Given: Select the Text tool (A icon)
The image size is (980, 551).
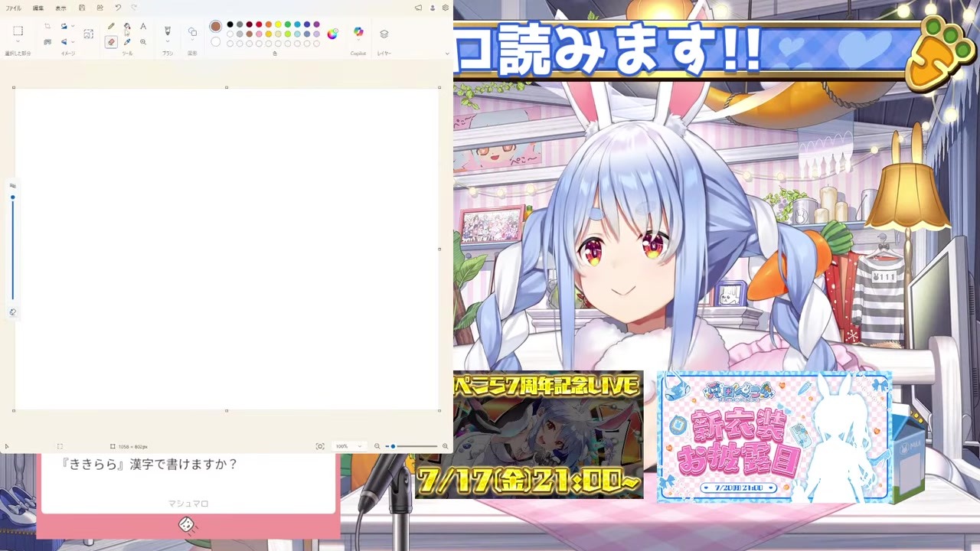Looking at the screenshot, I should click(x=142, y=26).
